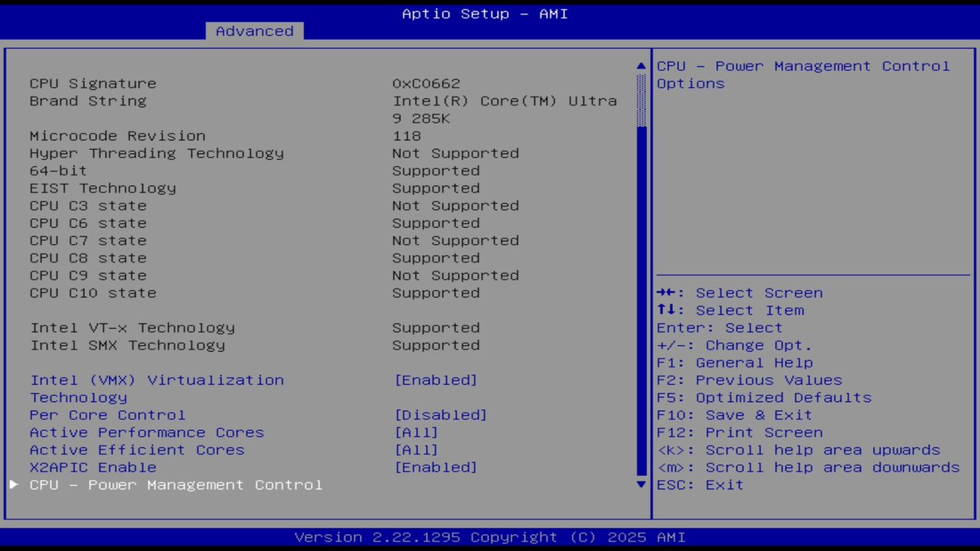Click the select item arrows hint
The height and width of the screenshot is (551, 980).
point(729,310)
